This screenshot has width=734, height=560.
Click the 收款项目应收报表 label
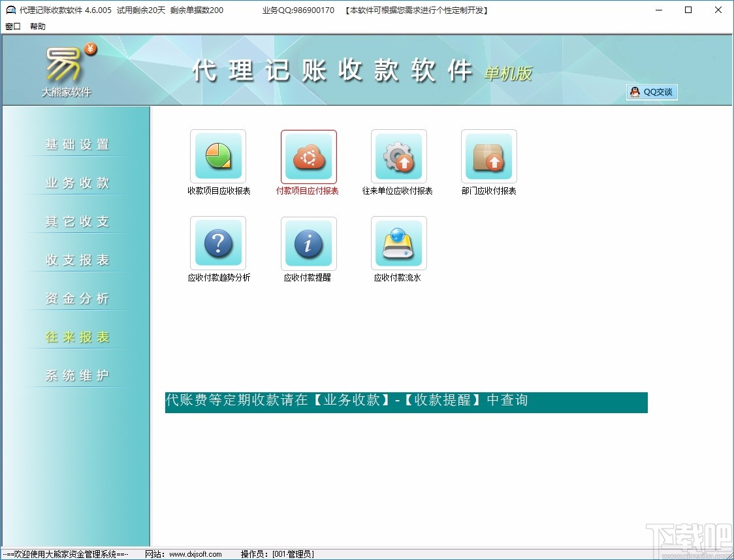[219, 191]
